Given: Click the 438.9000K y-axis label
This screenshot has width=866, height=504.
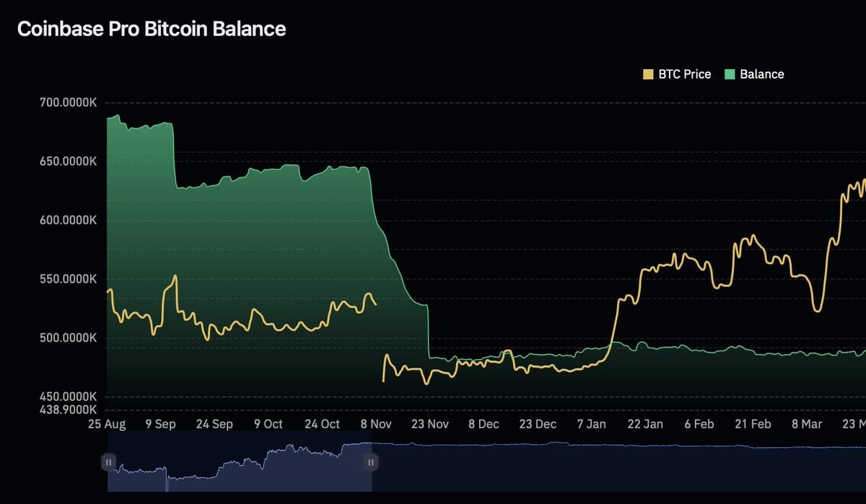Looking at the screenshot, I should [x=68, y=410].
